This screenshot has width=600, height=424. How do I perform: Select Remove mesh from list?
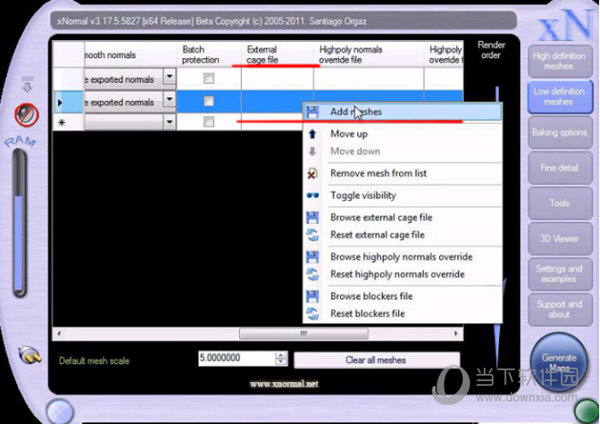(402, 173)
